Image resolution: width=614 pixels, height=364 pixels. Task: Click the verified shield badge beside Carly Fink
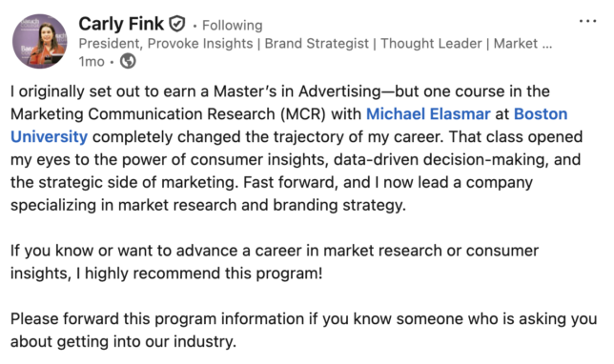[177, 24]
